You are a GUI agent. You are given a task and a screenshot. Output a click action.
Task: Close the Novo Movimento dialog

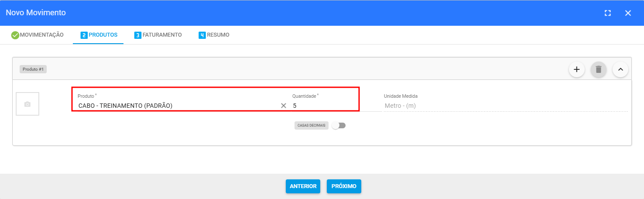tap(628, 13)
